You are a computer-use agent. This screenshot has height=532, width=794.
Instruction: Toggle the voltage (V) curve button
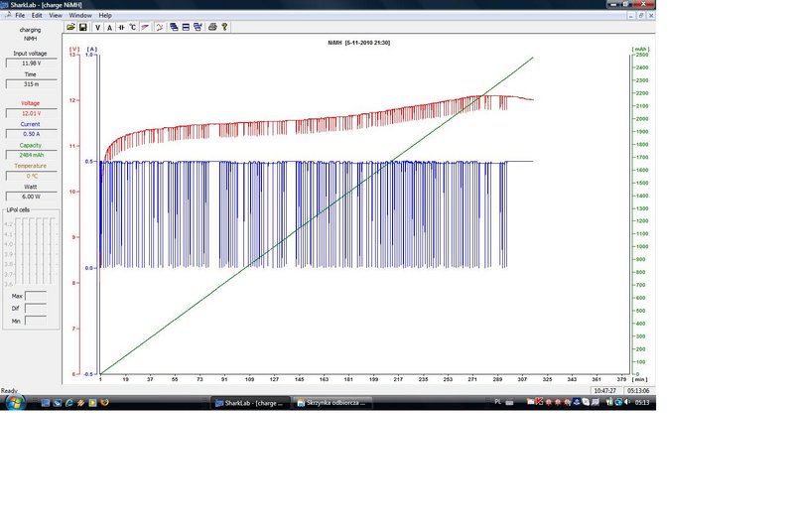click(97, 28)
